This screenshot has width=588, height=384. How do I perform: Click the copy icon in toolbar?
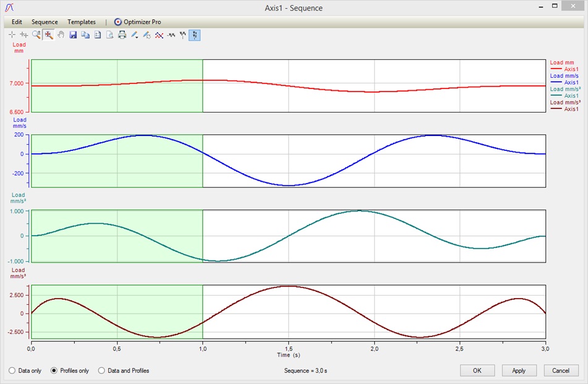coord(85,35)
